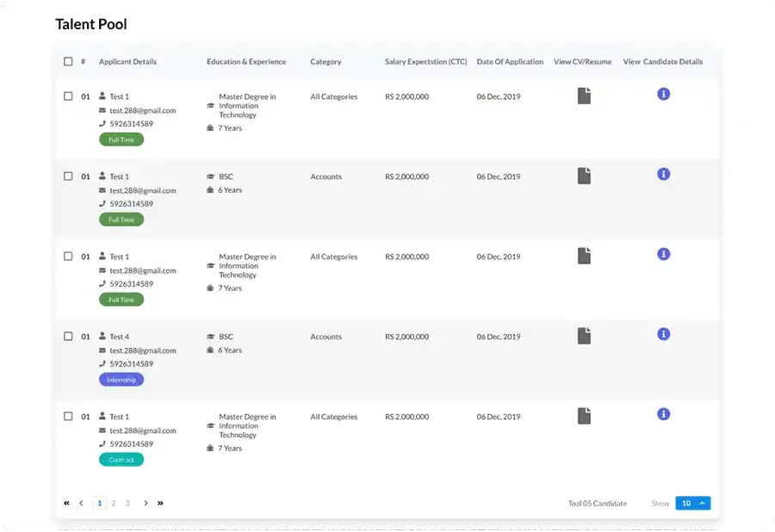This screenshot has width=775, height=532.
Task: Select checkbox for the Contract applicant row
Action: [x=68, y=417]
